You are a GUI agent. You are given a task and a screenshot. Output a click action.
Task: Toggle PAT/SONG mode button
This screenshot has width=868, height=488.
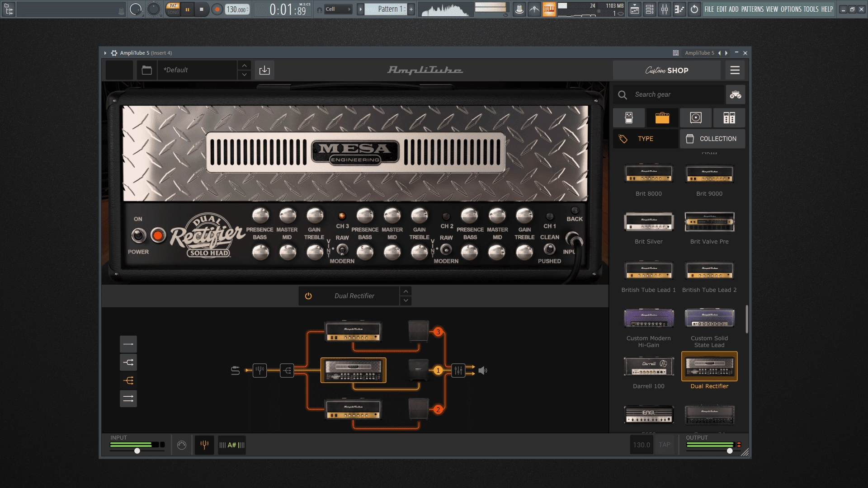173,9
